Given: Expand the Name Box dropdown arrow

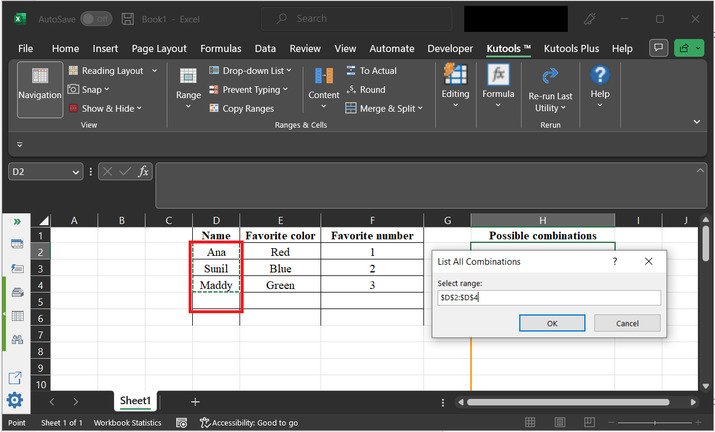Looking at the screenshot, I should [x=76, y=172].
